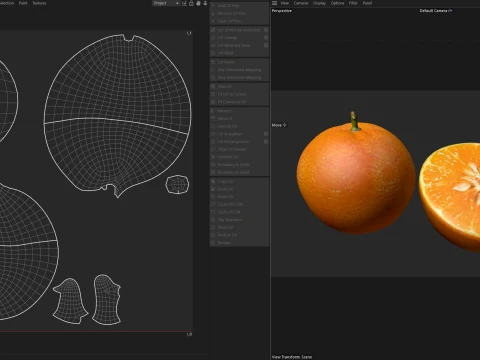Run the UV Unwrap command

pos(237,38)
